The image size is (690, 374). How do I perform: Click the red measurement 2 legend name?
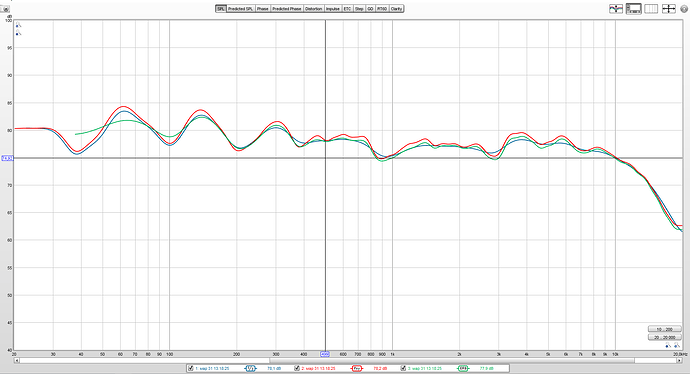point(319,368)
